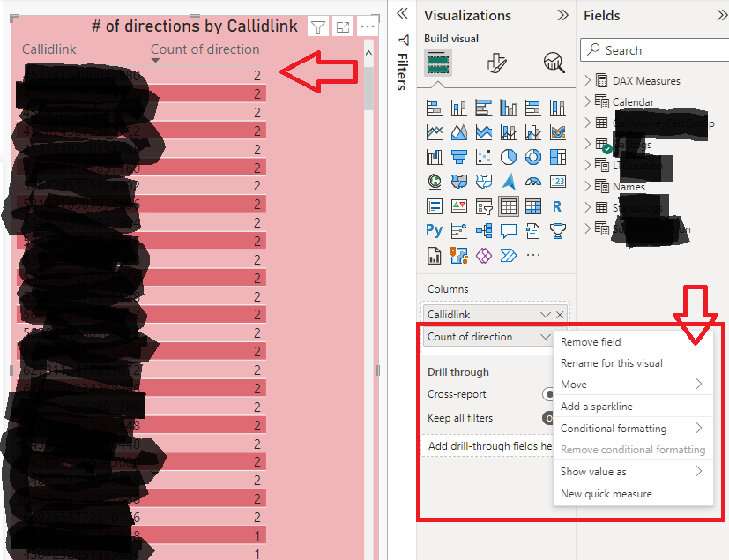Choose the Azure map visual
Screen dimensions: 729x560
coord(509,182)
